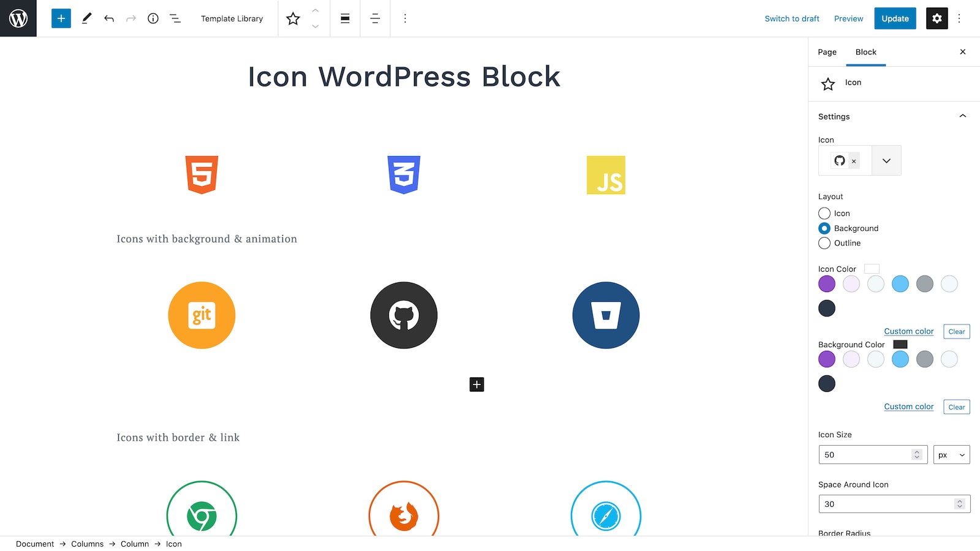Open the page Preview
Screen dimensions: 980x551
pyautogui.click(x=848, y=18)
